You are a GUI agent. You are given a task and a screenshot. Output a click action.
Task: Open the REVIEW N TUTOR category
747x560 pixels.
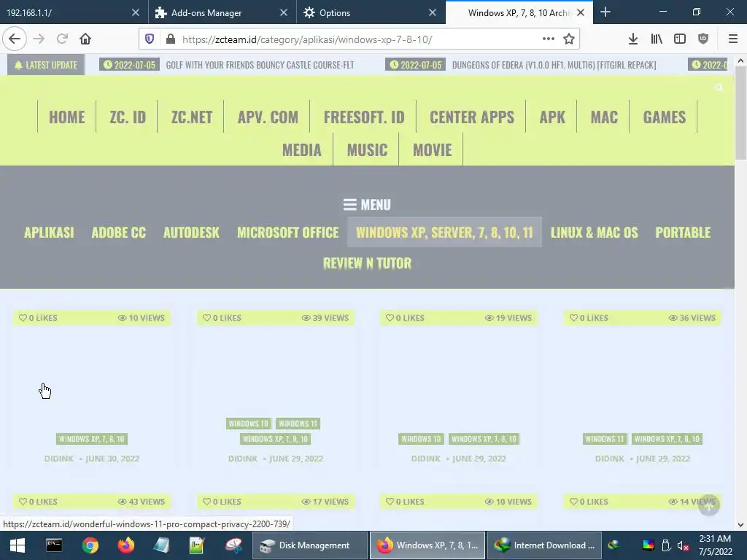coord(367,263)
